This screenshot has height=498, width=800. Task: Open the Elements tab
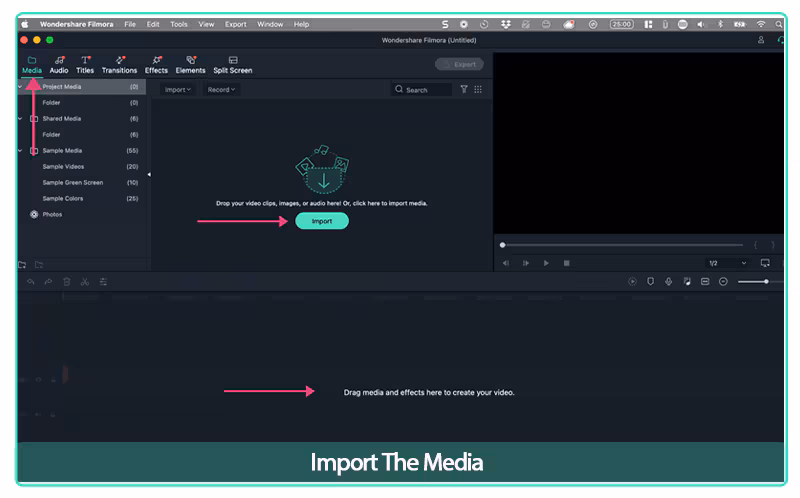point(190,65)
